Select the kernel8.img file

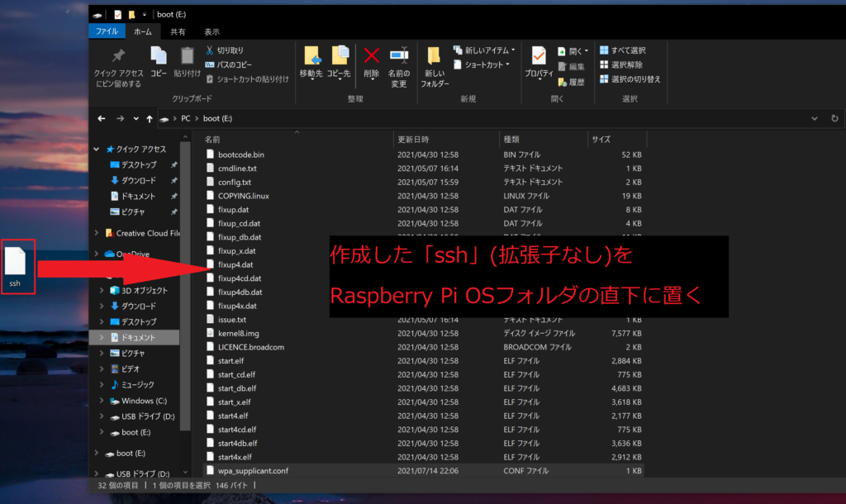click(239, 334)
